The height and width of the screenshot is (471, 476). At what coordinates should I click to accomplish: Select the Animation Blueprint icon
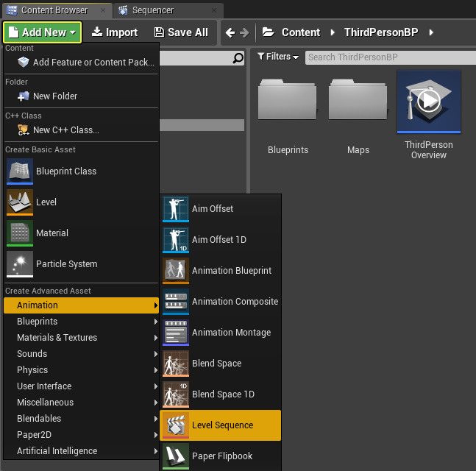point(176,271)
